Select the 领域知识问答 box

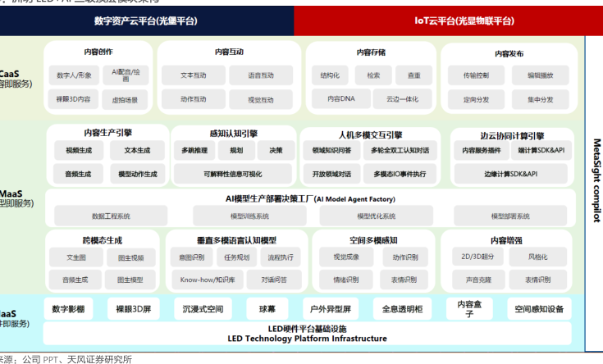click(x=332, y=151)
